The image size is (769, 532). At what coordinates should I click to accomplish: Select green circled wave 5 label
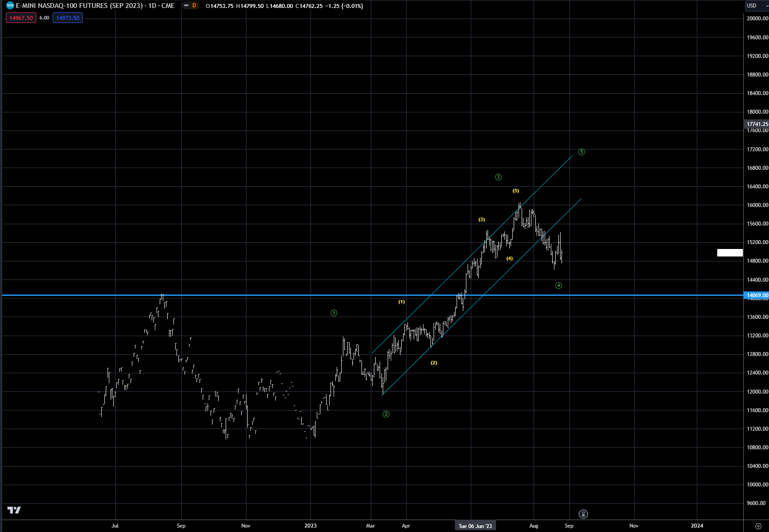582,152
